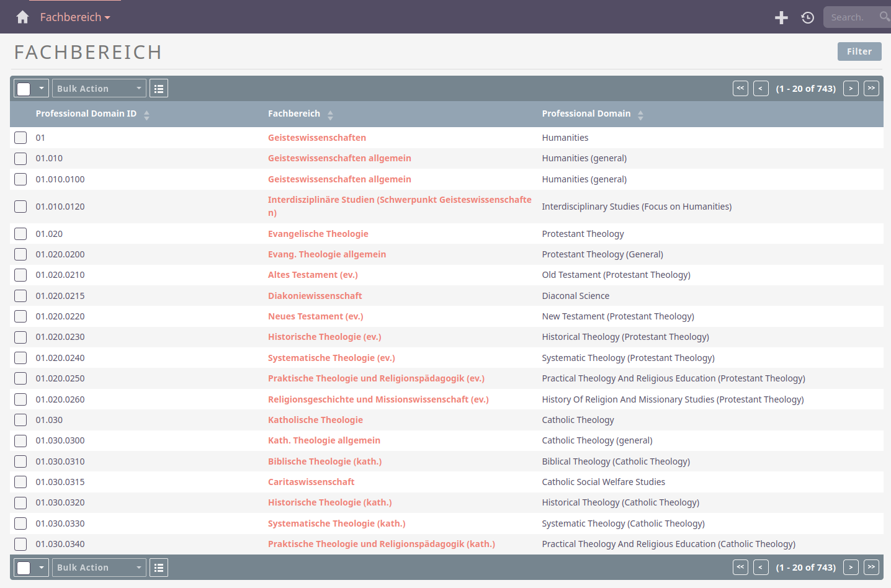This screenshot has height=588, width=891.
Task: Click the bottom list column chooser icon
Action: click(x=159, y=568)
